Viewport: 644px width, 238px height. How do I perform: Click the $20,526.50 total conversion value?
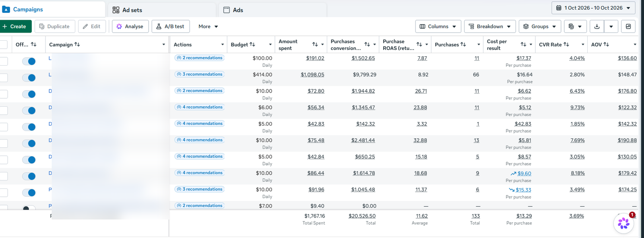[362, 216]
